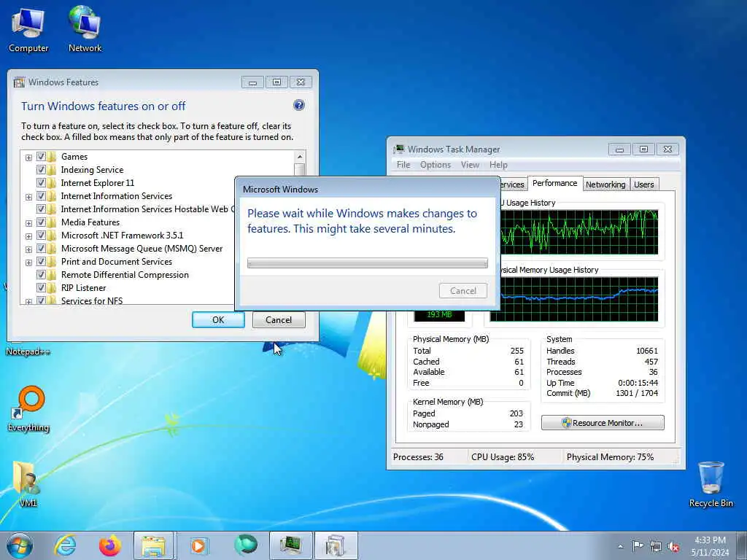The width and height of the screenshot is (747, 560).
Task: Expand Internet Information Services node
Action: [x=28, y=197]
